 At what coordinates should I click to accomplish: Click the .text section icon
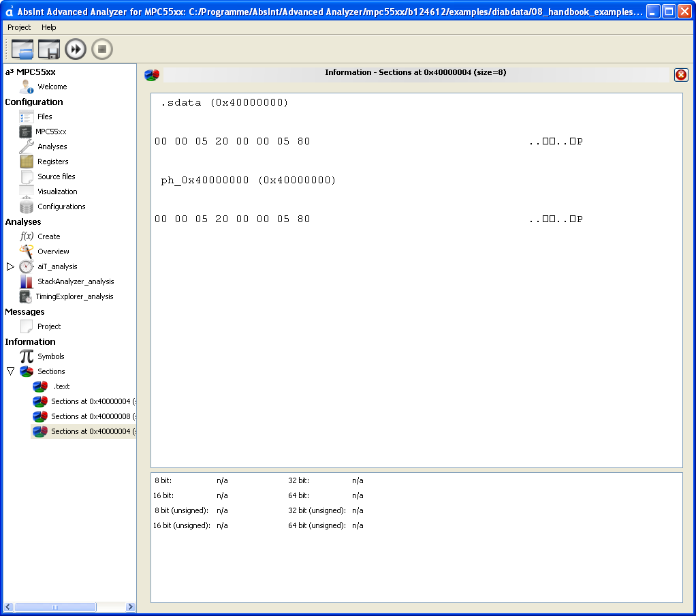click(x=40, y=386)
